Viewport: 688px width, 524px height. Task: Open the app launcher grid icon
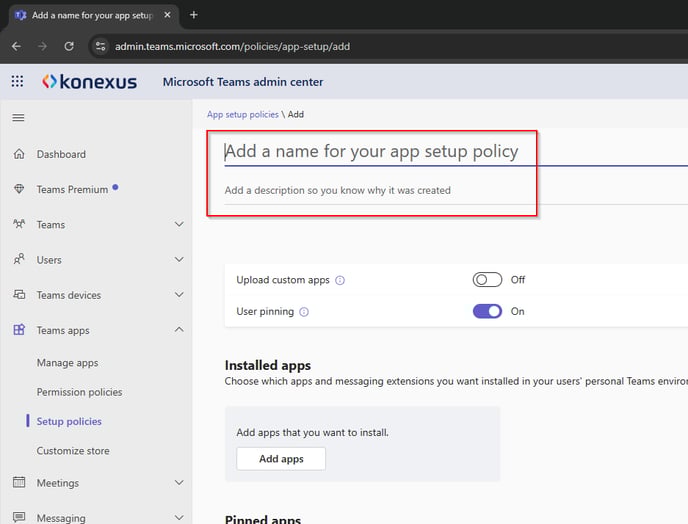(x=17, y=81)
